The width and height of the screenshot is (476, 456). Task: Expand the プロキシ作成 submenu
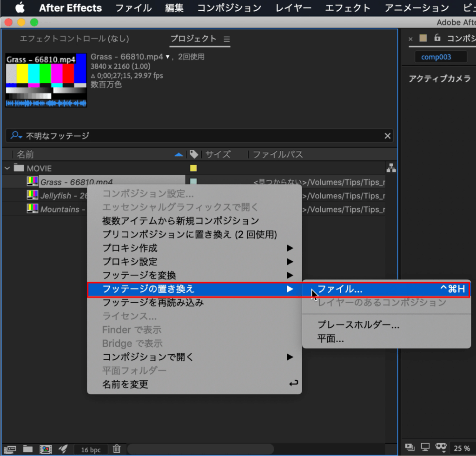pos(194,248)
